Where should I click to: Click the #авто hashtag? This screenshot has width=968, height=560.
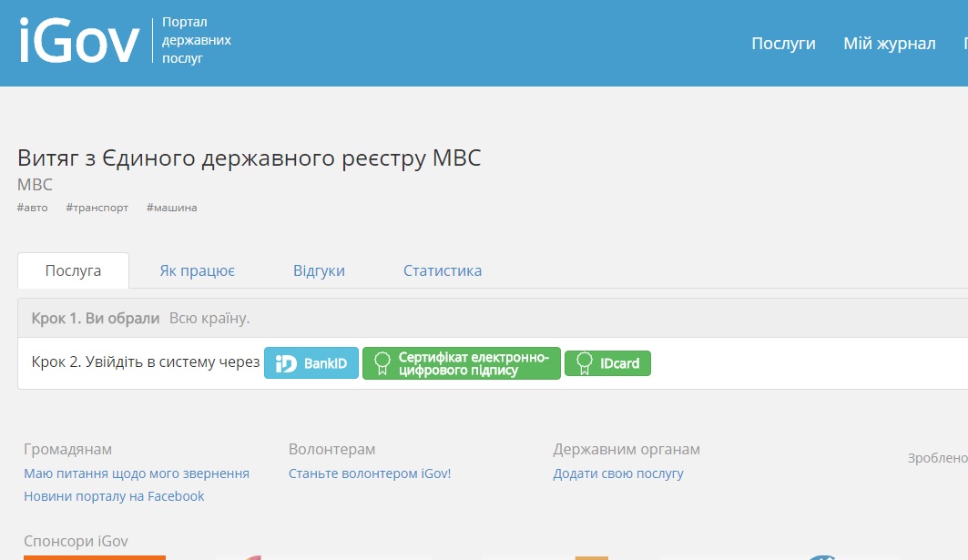point(33,208)
